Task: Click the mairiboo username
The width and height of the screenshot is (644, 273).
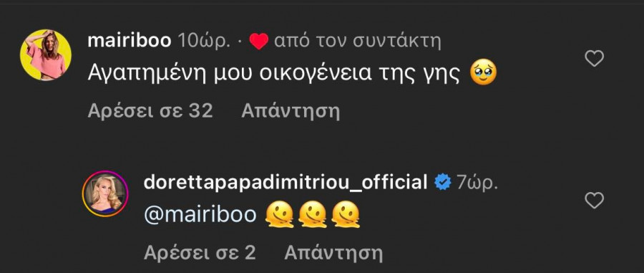Action: click(x=130, y=41)
